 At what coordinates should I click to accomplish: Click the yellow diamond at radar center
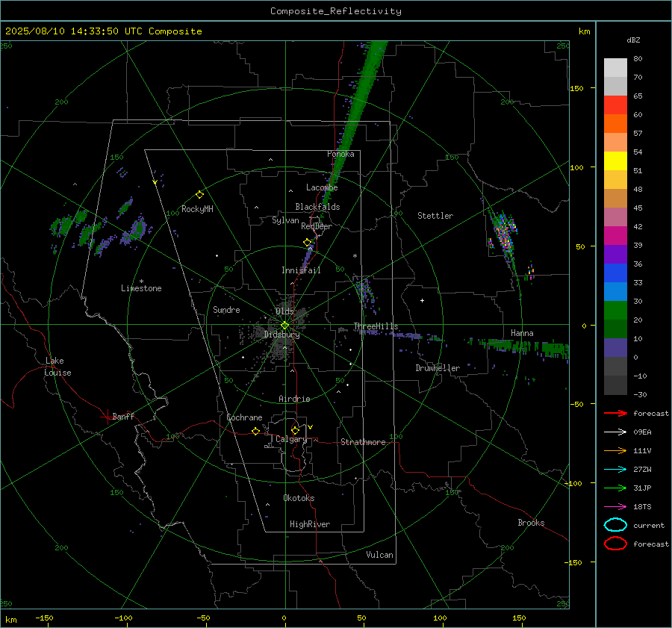(x=285, y=326)
